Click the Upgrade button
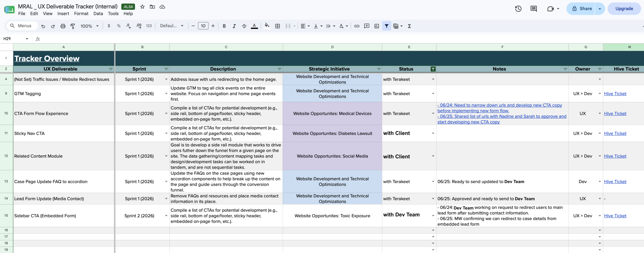The height and width of the screenshot is (253, 644). pyautogui.click(x=624, y=9)
